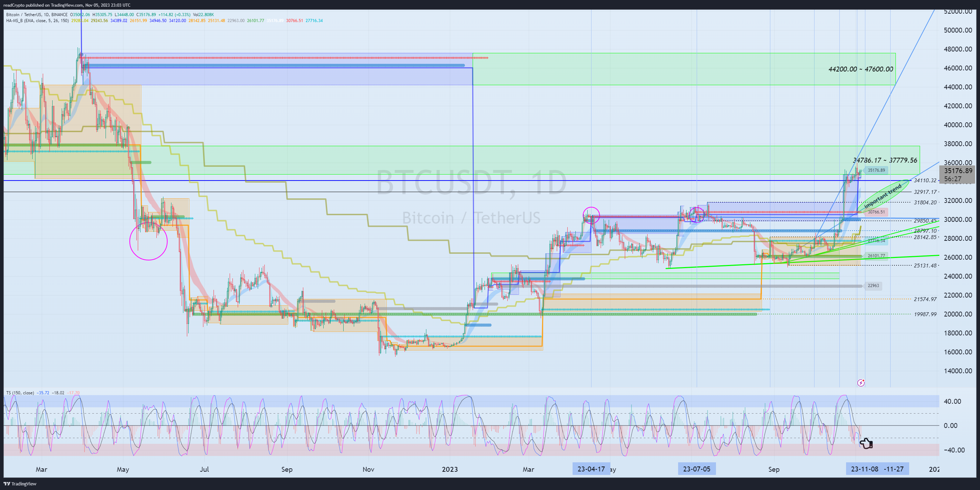The height and width of the screenshot is (490, 980).
Task: Click the gray 22963 price tag on the chart
Action: pos(873,286)
